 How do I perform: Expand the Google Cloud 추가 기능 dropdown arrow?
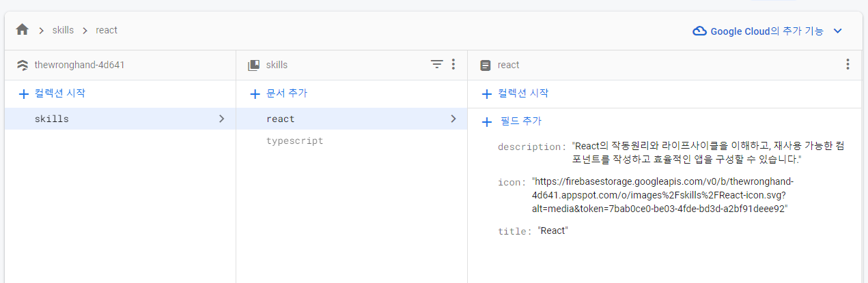[838, 31]
